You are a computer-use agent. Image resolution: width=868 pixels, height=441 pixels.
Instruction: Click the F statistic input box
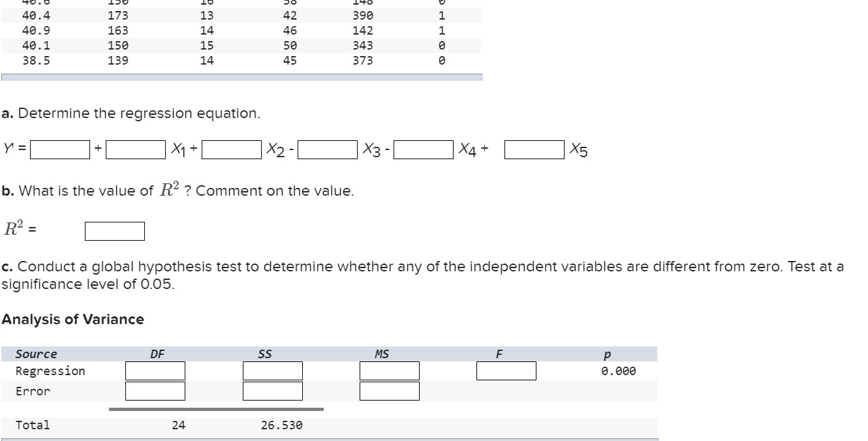point(506,371)
